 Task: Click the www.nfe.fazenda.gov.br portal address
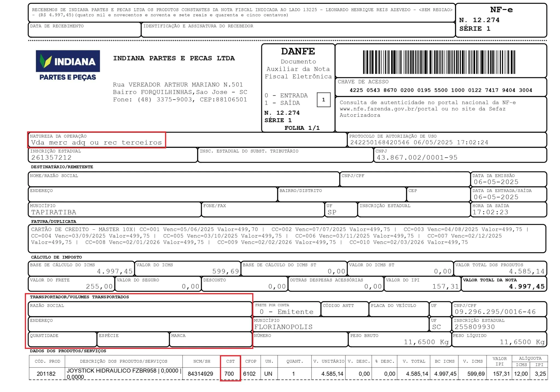tap(388, 109)
